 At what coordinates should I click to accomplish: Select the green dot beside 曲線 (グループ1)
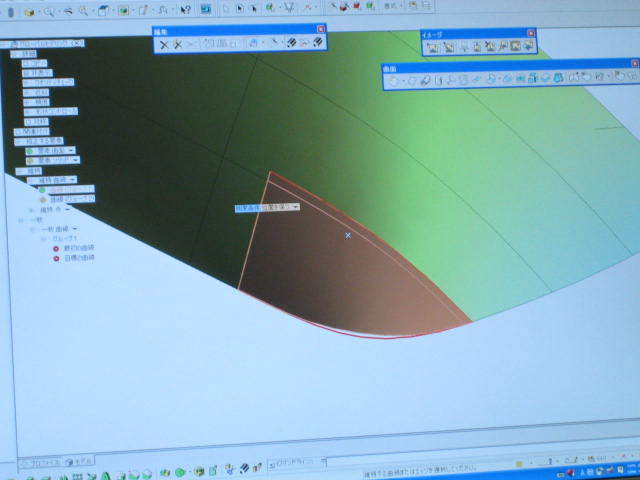[42, 190]
